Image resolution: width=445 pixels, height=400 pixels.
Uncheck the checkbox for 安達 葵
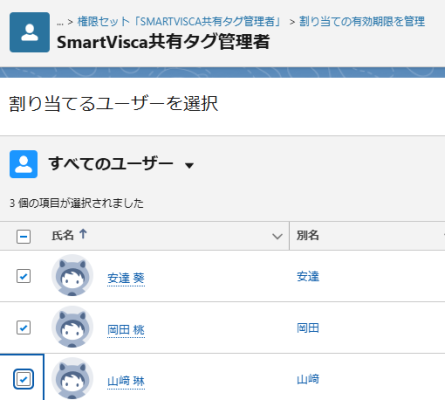(x=24, y=276)
